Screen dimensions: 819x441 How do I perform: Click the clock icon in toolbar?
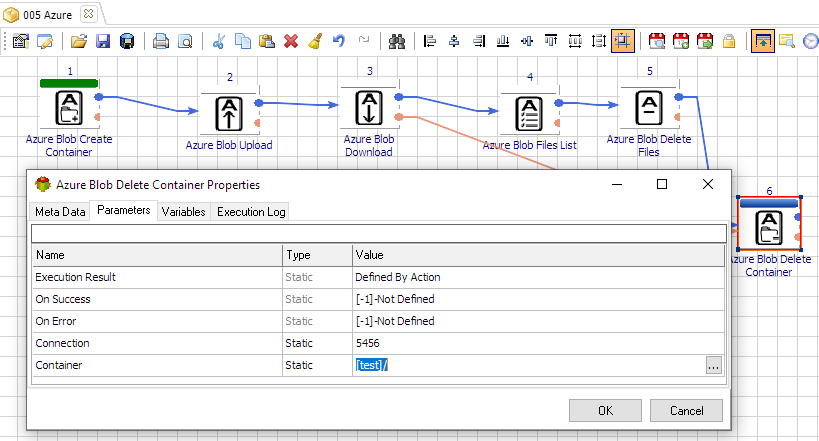tap(811, 41)
